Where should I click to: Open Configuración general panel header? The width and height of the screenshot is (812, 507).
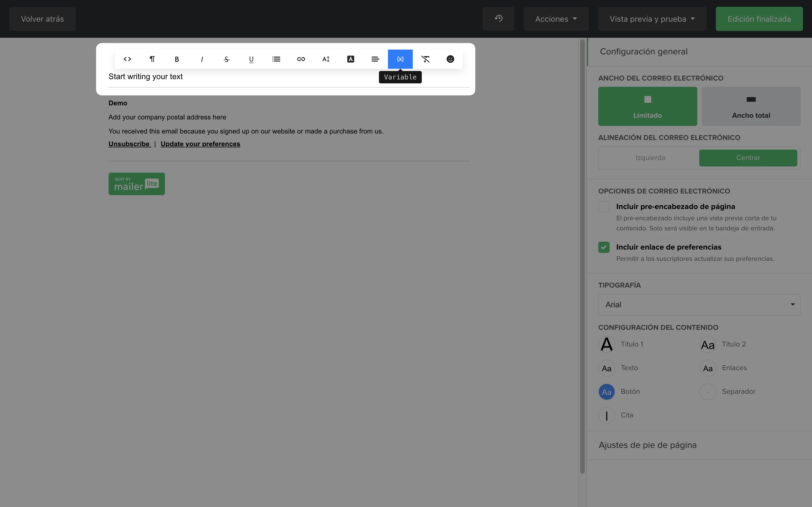tap(643, 51)
